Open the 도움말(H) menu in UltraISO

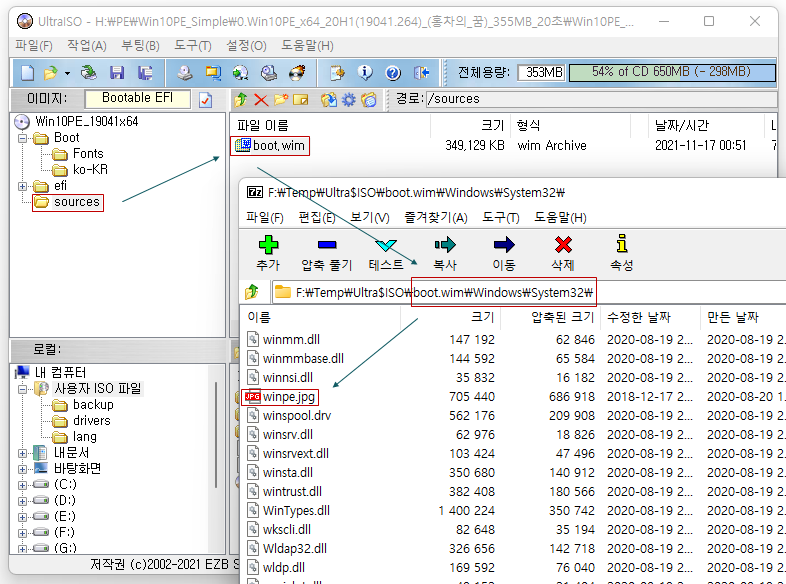tap(307, 46)
